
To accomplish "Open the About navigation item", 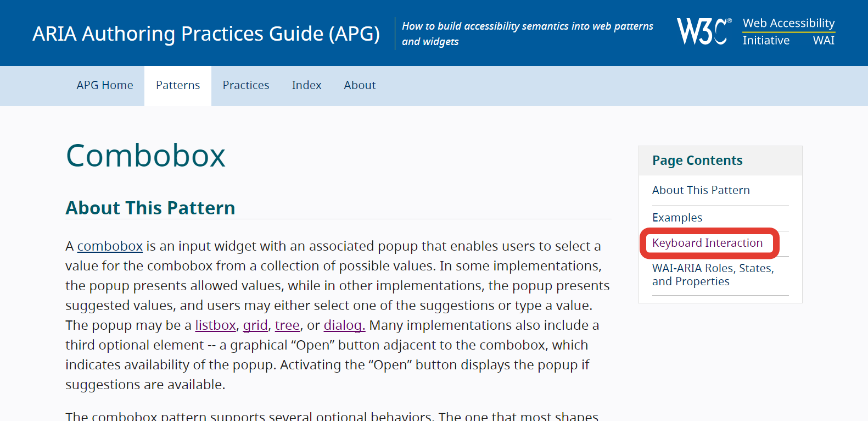I will pyautogui.click(x=360, y=85).
